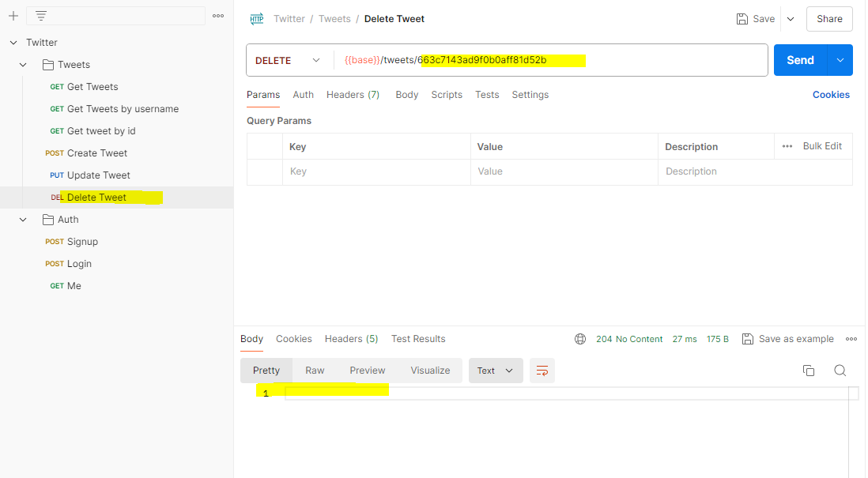Click 204 No Content status

(x=628, y=339)
